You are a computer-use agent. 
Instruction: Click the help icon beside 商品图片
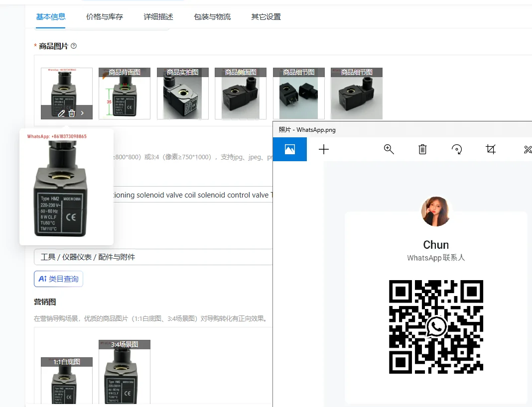point(74,46)
